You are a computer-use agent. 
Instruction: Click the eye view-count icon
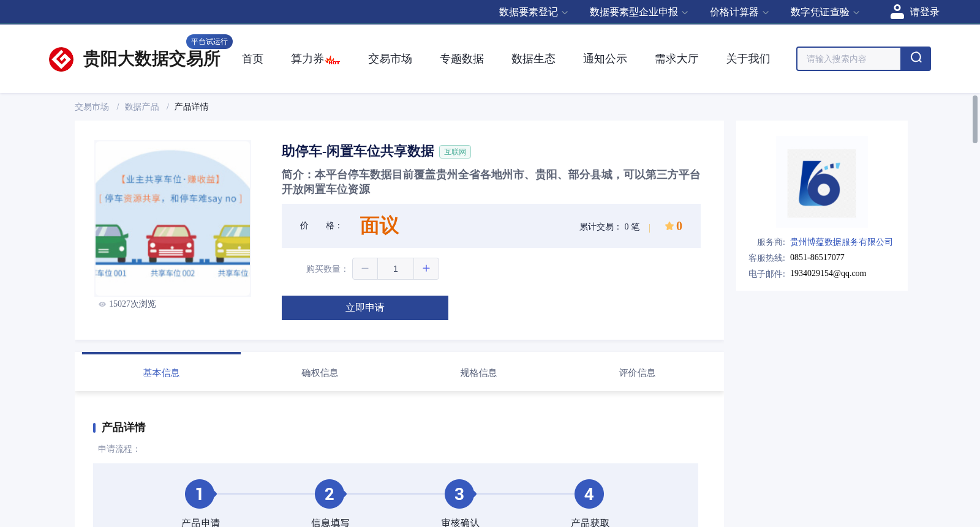coord(102,304)
